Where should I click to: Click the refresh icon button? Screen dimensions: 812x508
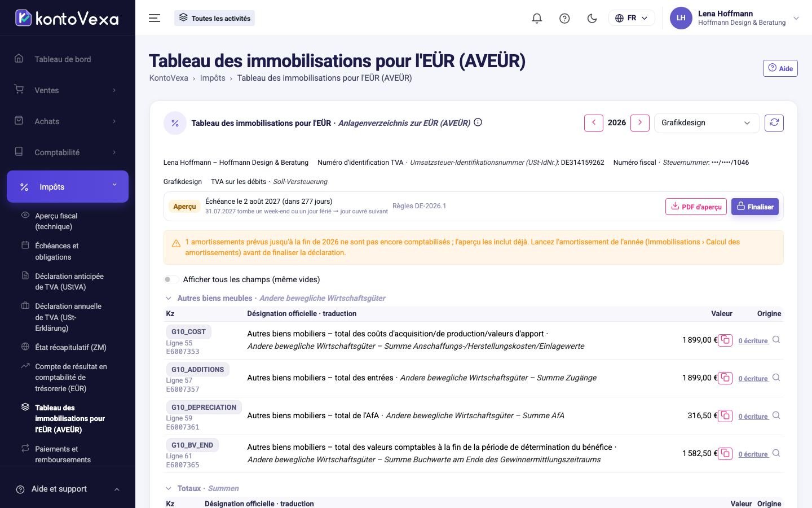point(774,122)
